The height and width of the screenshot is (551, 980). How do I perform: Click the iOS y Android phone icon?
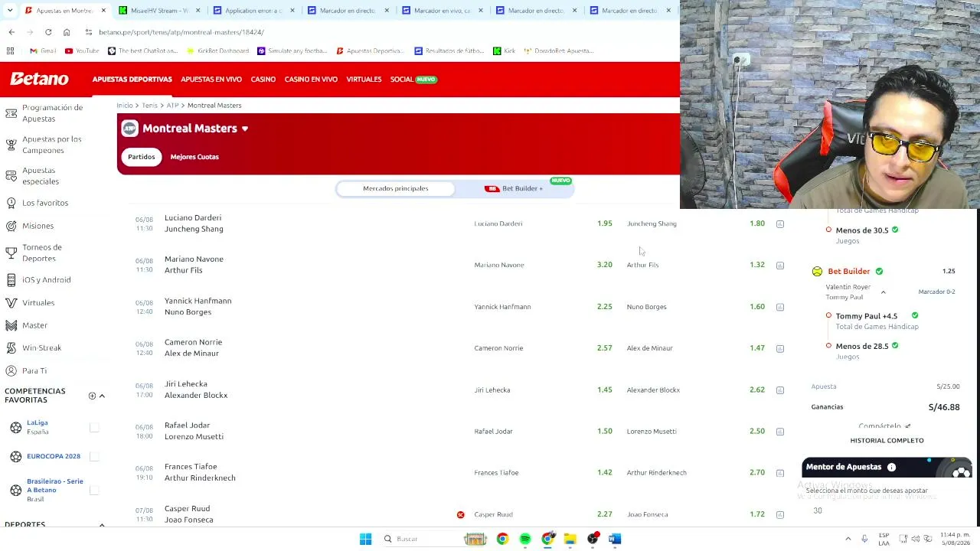tap(11, 280)
